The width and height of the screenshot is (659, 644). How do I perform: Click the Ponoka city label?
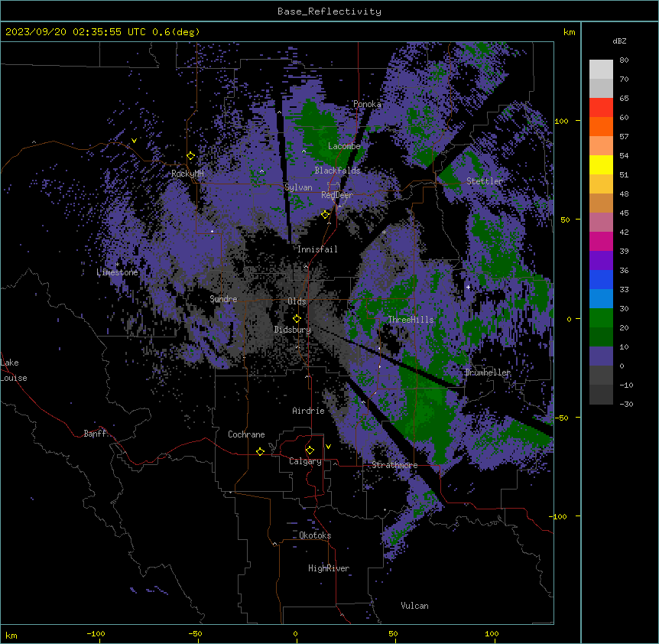click(367, 104)
